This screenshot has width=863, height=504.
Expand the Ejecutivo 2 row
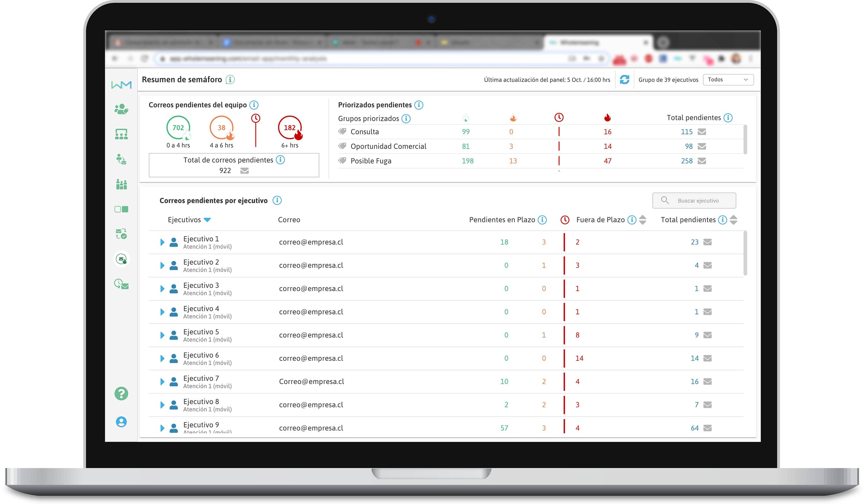point(162,266)
